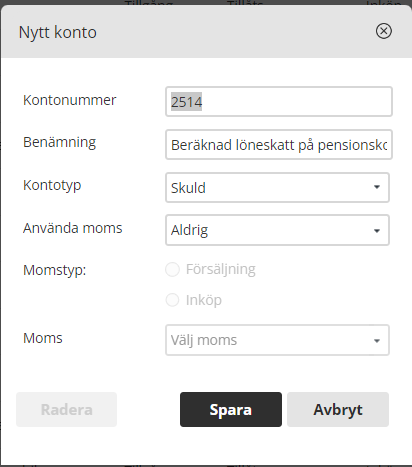Viewport: 412px width, 467px height.
Task: Open the Kontotyp dropdown showing Skuld
Action: 277,187
